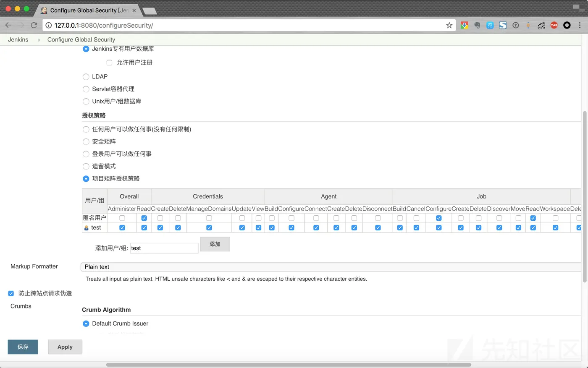Open the Evernote elephant extension
This screenshot has height=368, width=588.
tap(477, 25)
